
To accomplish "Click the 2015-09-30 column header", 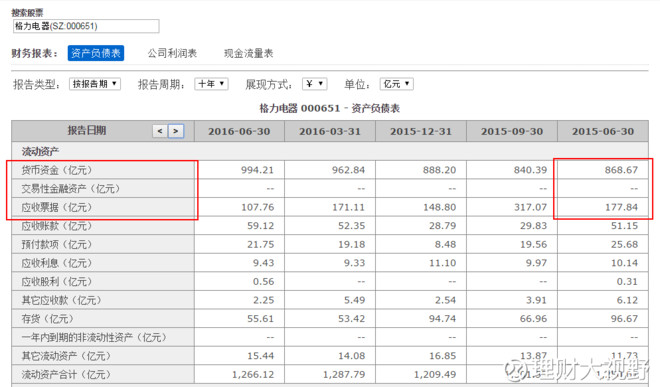I will pyautogui.click(x=512, y=131).
